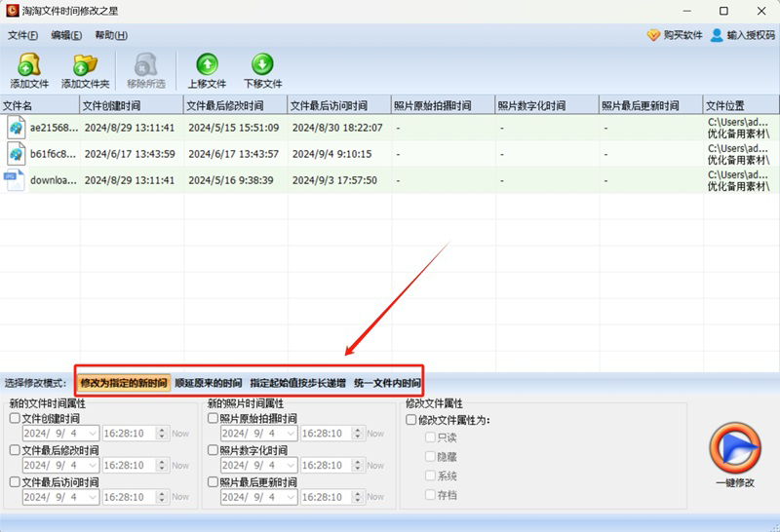Sort by 文件最后访问时间 column header
The height and width of the screenshot is (532, 780).
click(x=339, y=105)
